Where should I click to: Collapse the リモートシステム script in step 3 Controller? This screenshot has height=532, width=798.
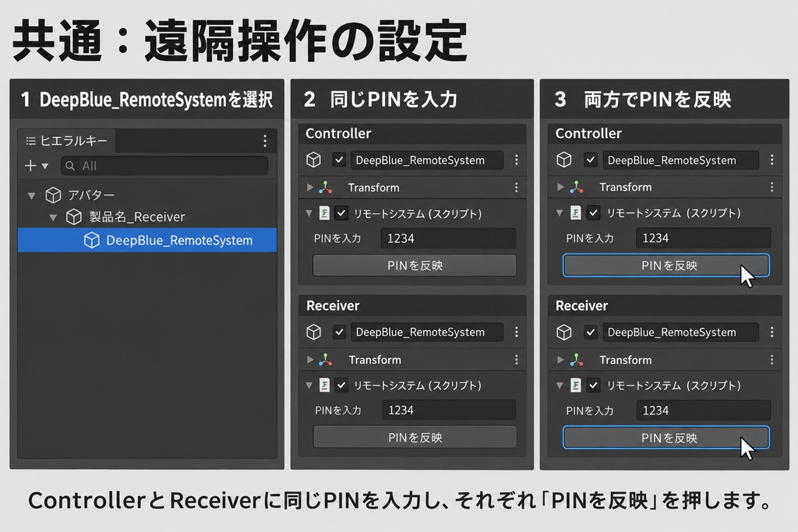[560, 213]
